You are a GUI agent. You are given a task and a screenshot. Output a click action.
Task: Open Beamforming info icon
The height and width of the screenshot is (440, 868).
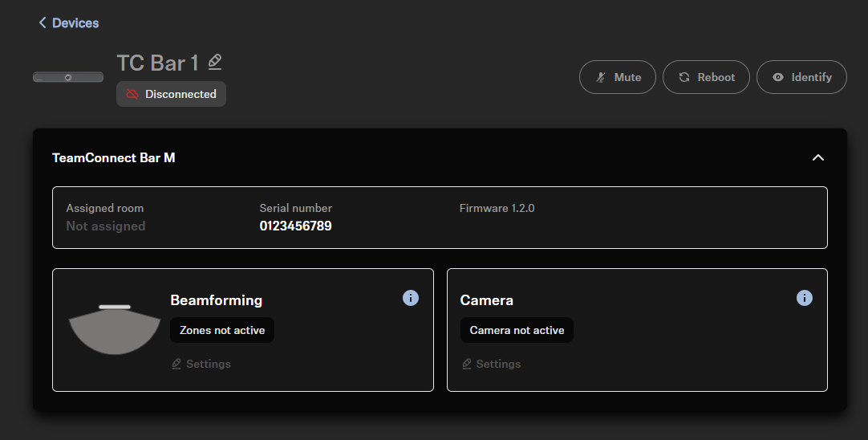410,298
